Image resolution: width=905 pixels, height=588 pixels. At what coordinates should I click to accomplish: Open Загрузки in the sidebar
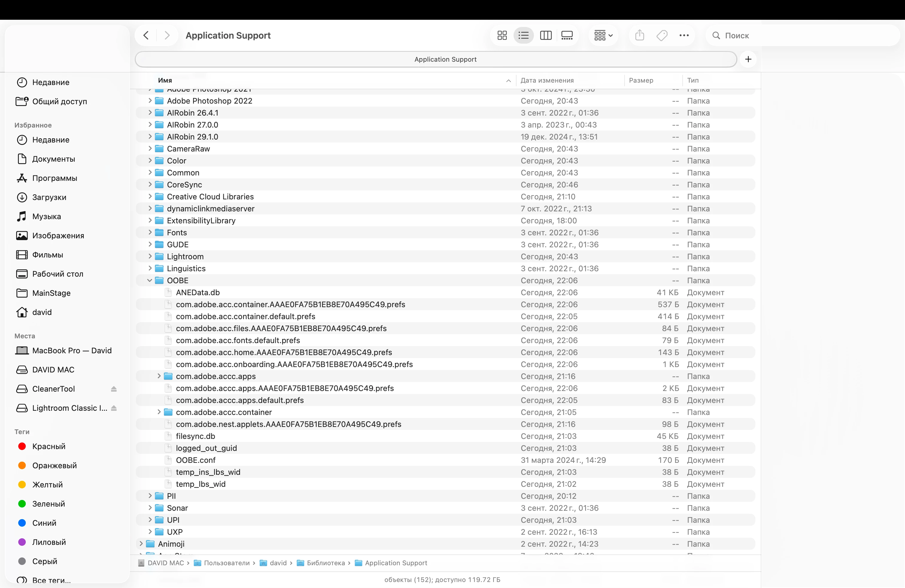49,197
